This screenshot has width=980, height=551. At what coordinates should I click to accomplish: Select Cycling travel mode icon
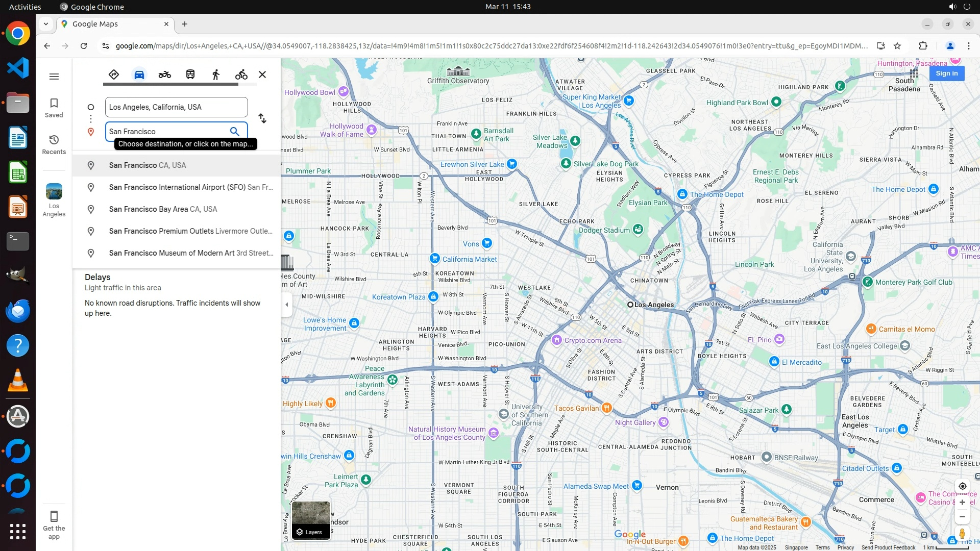point(241,74)
